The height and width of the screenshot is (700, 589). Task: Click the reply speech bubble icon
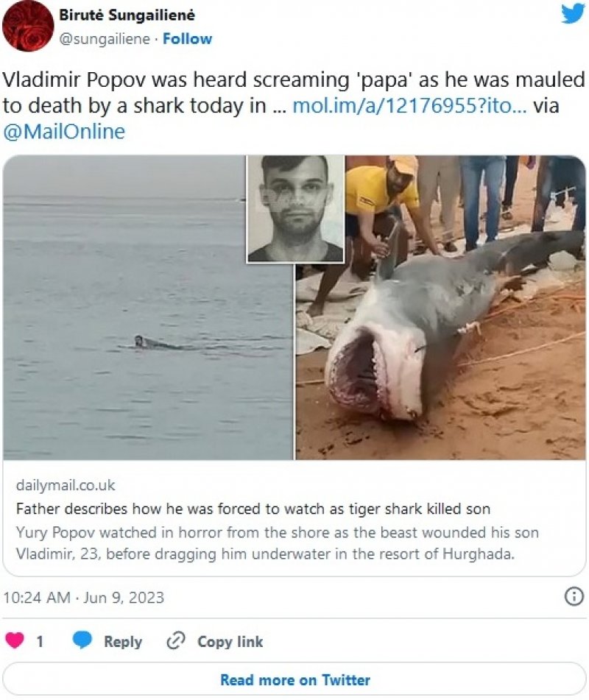(x=82, y=641)
